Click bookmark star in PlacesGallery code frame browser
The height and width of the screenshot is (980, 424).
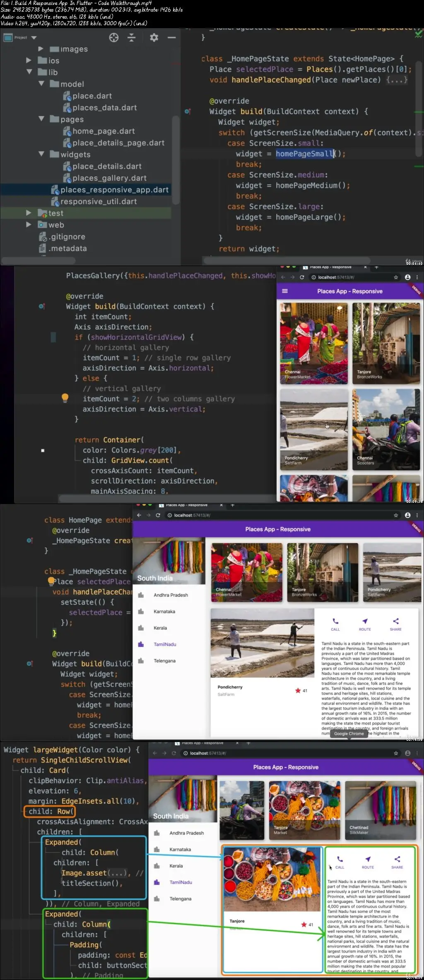[396, 277]
